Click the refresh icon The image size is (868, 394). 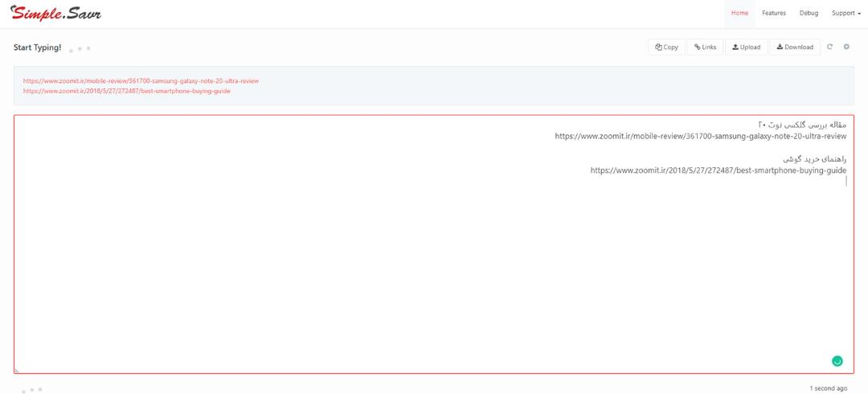(829, 47)
